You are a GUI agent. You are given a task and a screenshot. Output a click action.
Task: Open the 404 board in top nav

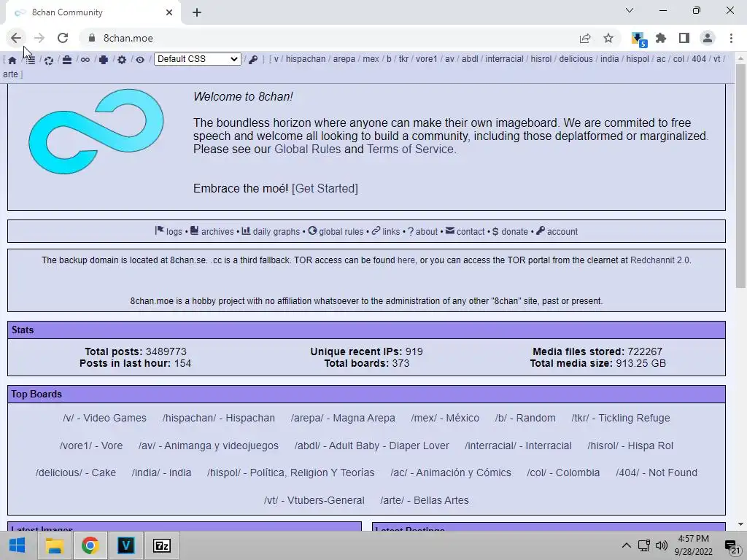[x=699, y=59]
